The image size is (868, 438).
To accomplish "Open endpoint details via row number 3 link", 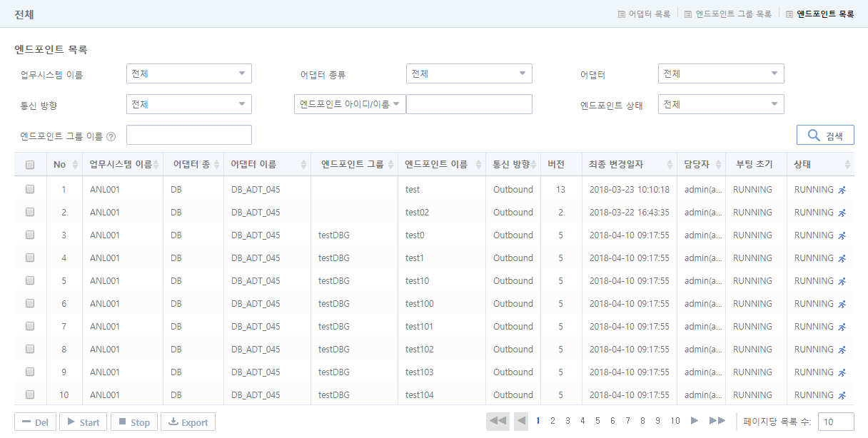I will [64, 235].
